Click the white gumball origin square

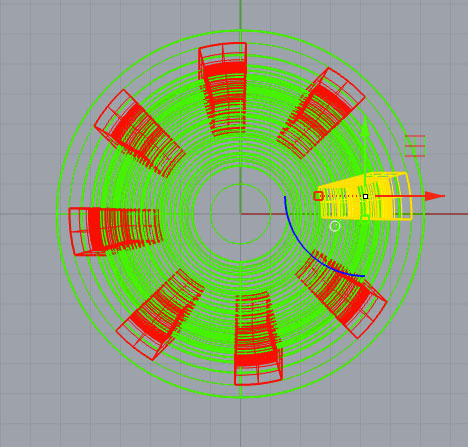tap(365, 196)
